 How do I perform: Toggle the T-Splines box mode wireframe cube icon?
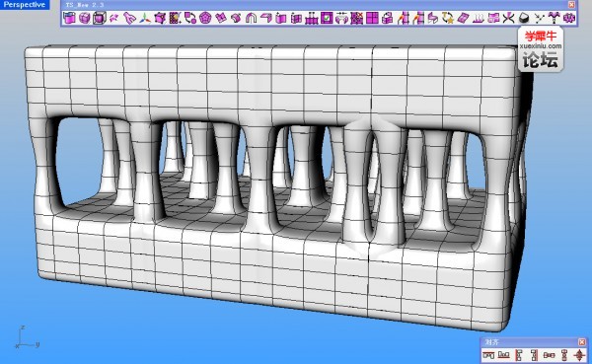[100, 18]
